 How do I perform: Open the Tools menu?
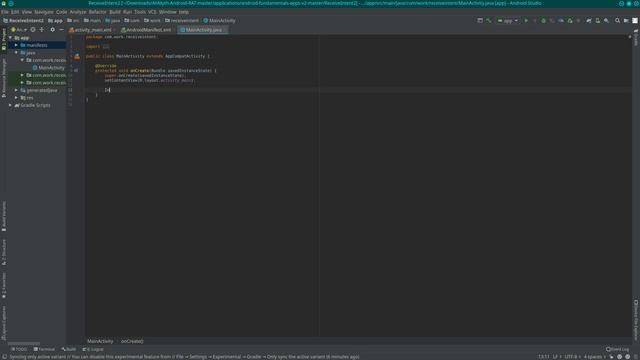[140, 12]
